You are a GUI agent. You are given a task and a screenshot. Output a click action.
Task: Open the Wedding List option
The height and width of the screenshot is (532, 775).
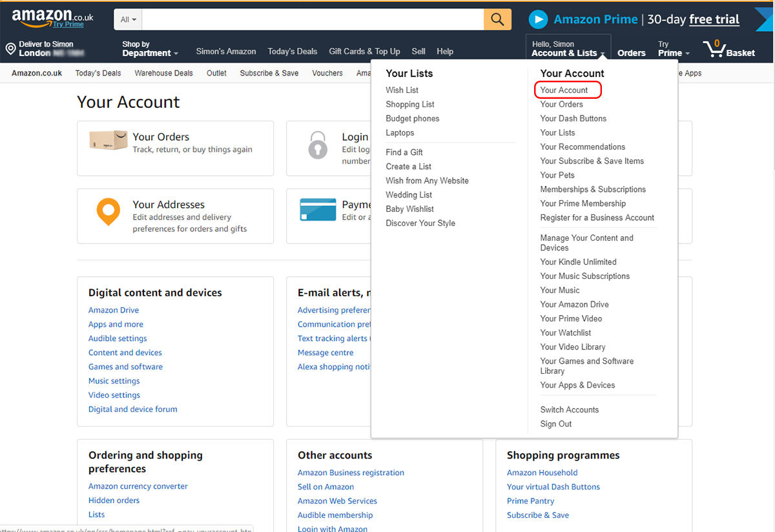coord(409,194)
